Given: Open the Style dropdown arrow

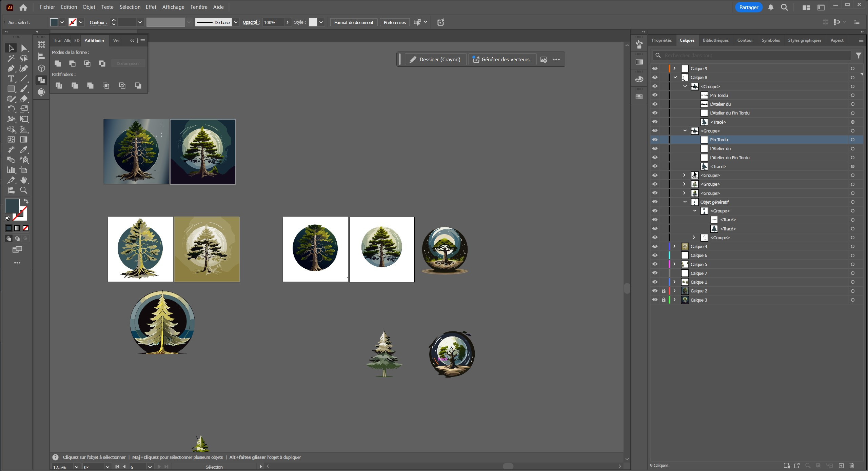Looking at the screenshot, I should point(321,22).
